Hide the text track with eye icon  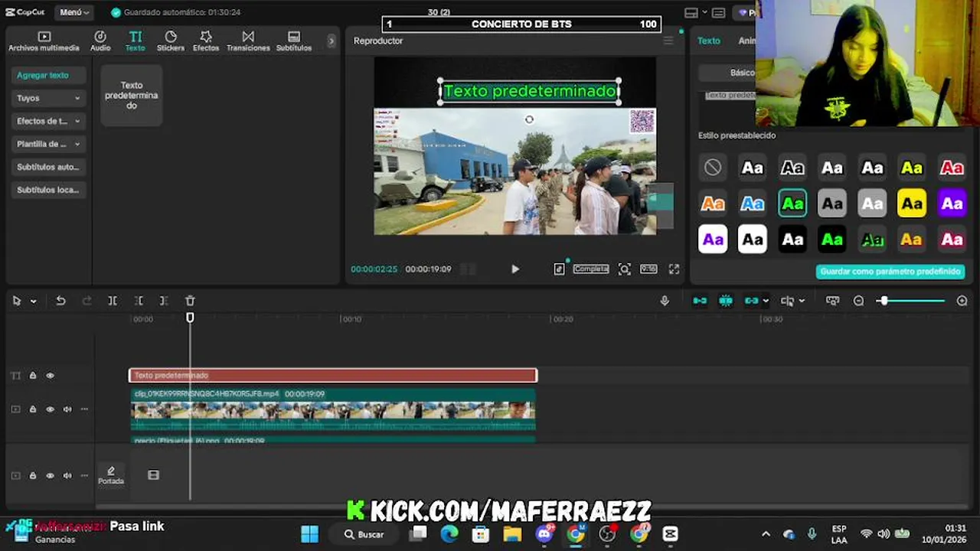pyautogui.click(x=51, y=376)
